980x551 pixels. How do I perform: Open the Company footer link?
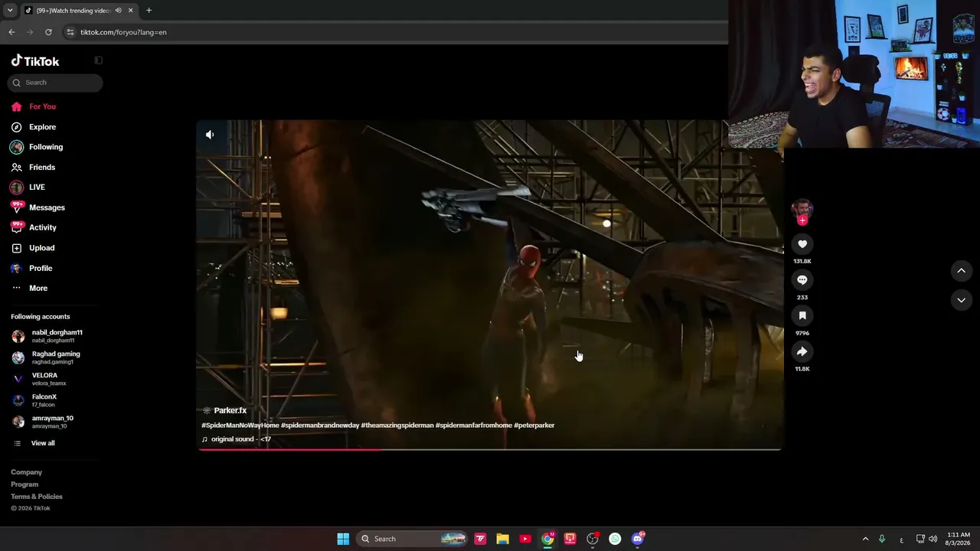click(27, 472)
